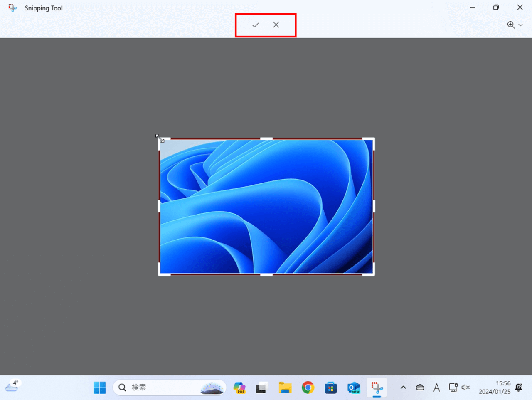Show hidden system tray icons
The width and height of the screenshot is (532, 400).
pos(403,388)
